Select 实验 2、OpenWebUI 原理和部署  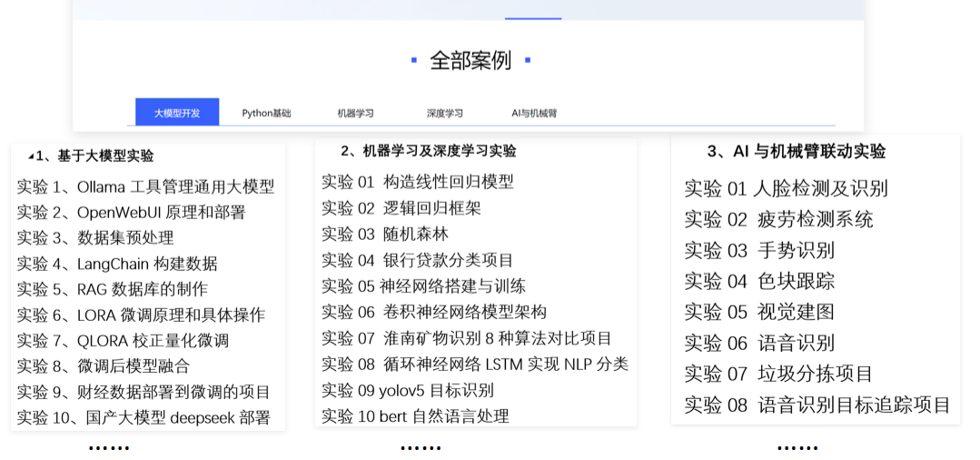[132, 212]
